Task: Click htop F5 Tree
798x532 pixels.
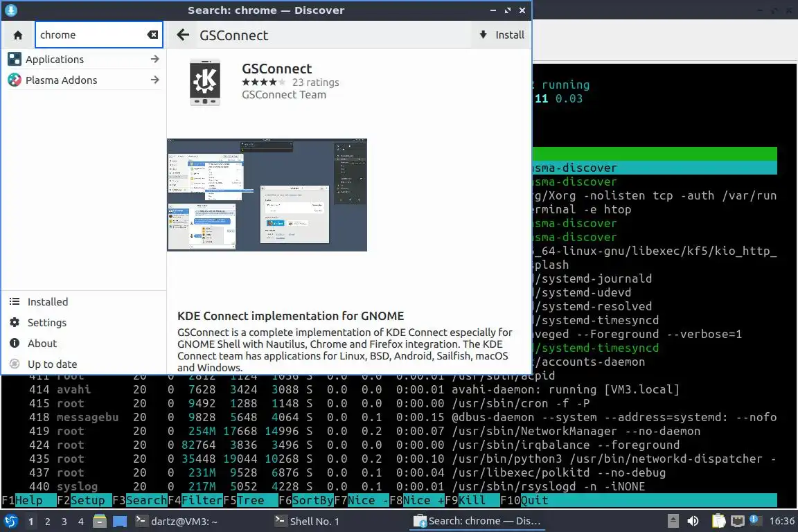Action: (251, 500)
